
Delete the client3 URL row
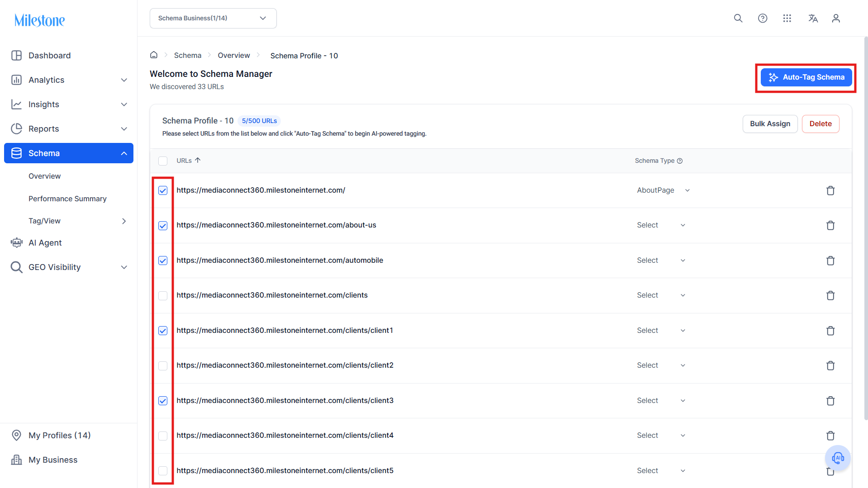tap(830, 401)
